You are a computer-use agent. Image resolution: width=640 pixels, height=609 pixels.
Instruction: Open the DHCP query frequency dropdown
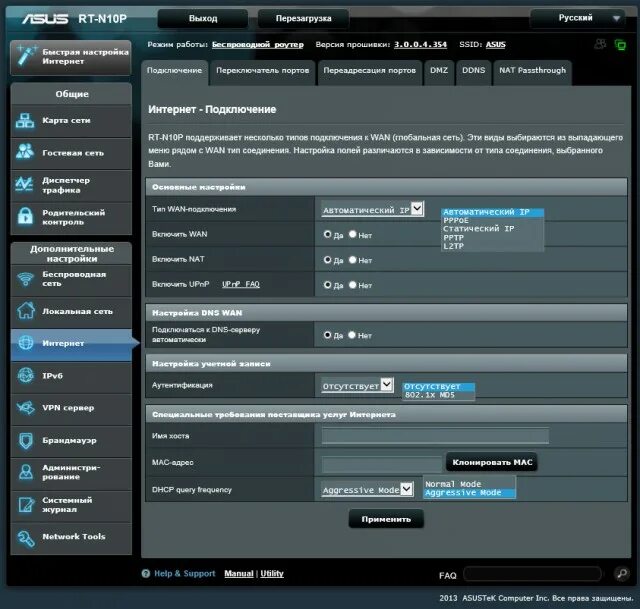367,489
